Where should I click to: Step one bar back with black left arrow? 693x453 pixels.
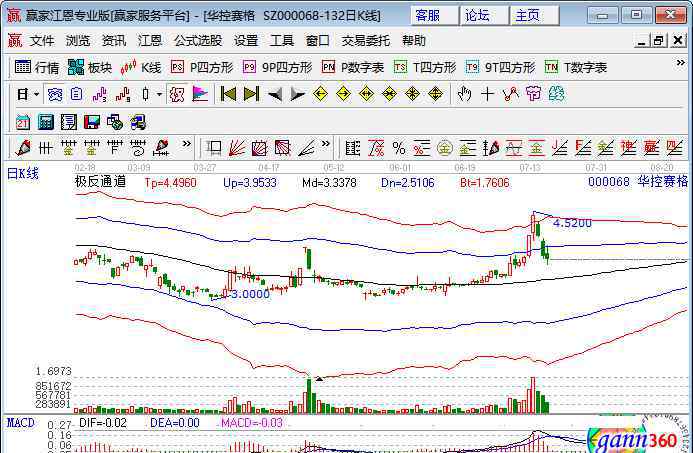click(275, 95)
